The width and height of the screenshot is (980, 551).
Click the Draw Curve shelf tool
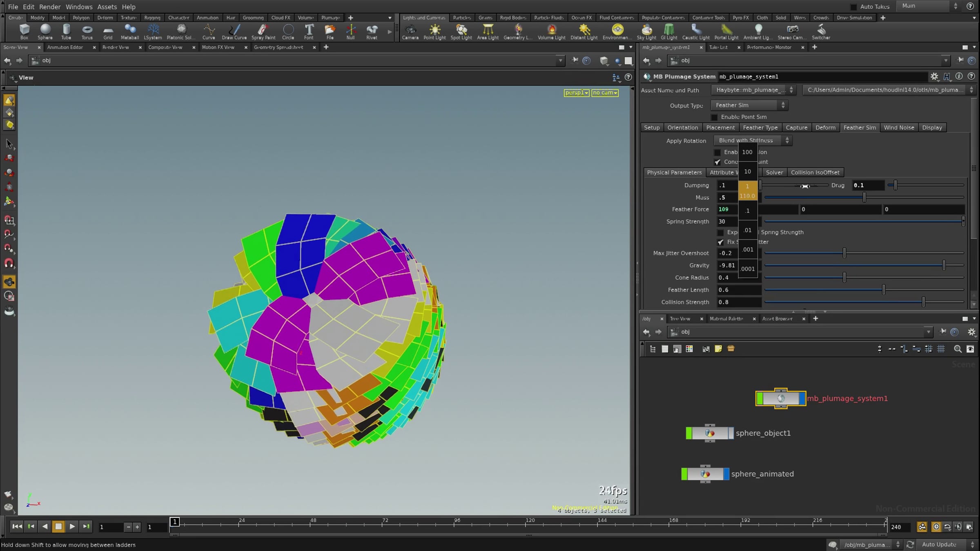coord(234,32)
